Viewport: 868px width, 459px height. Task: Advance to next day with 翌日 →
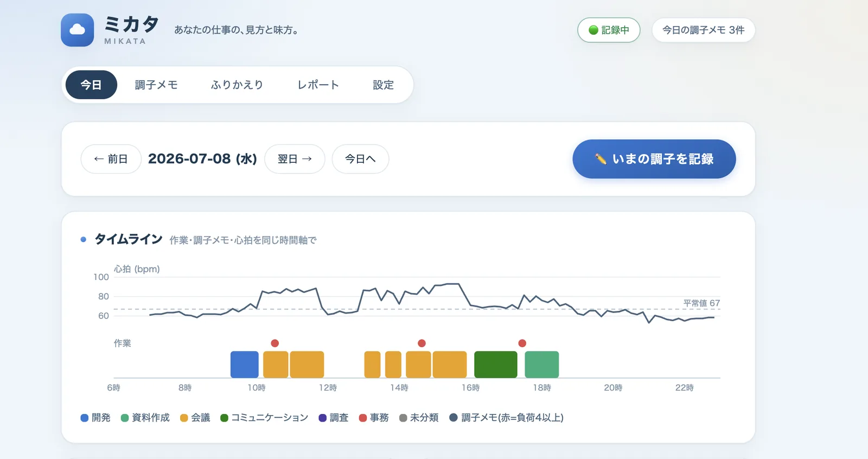[295, 159]
